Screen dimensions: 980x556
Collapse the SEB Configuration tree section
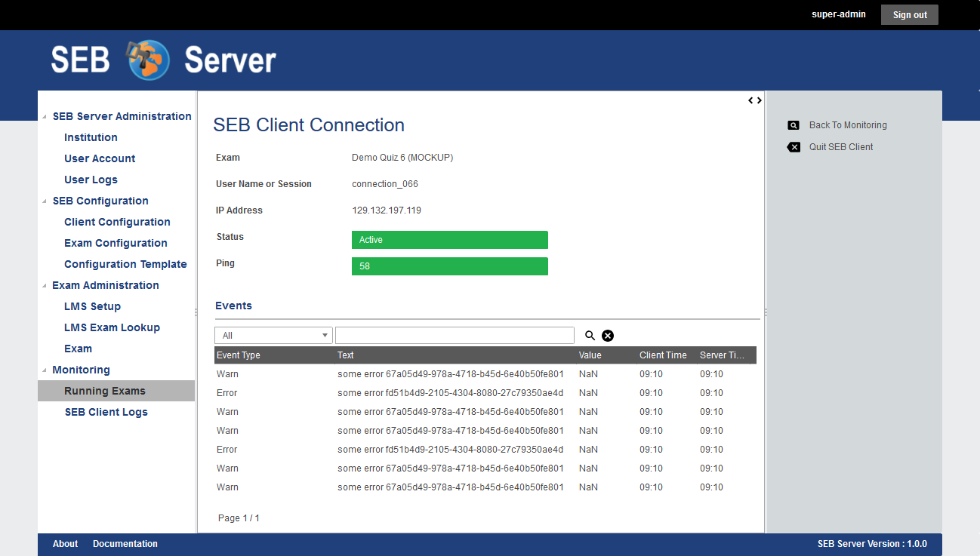pyautogui.click(x=44, y=201)
